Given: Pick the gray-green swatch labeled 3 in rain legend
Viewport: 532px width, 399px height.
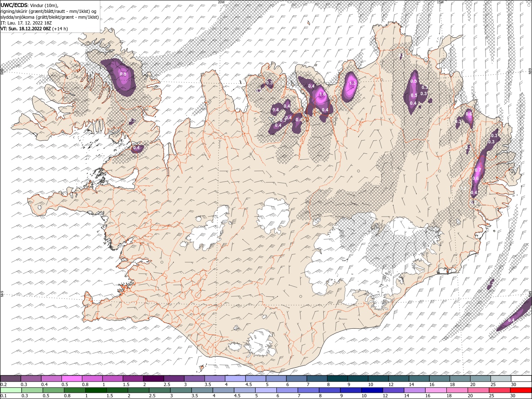Looking at the screenshot, I should (x=181, y=390).
